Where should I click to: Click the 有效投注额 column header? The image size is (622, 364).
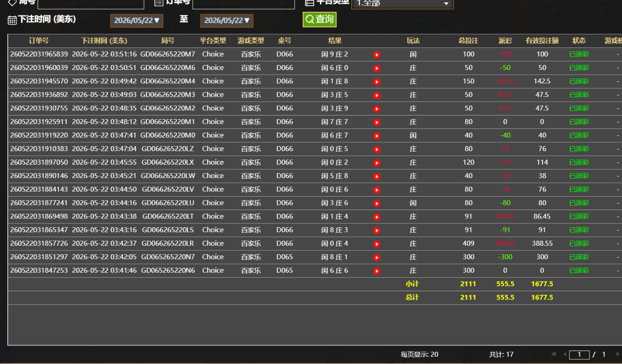542,41
